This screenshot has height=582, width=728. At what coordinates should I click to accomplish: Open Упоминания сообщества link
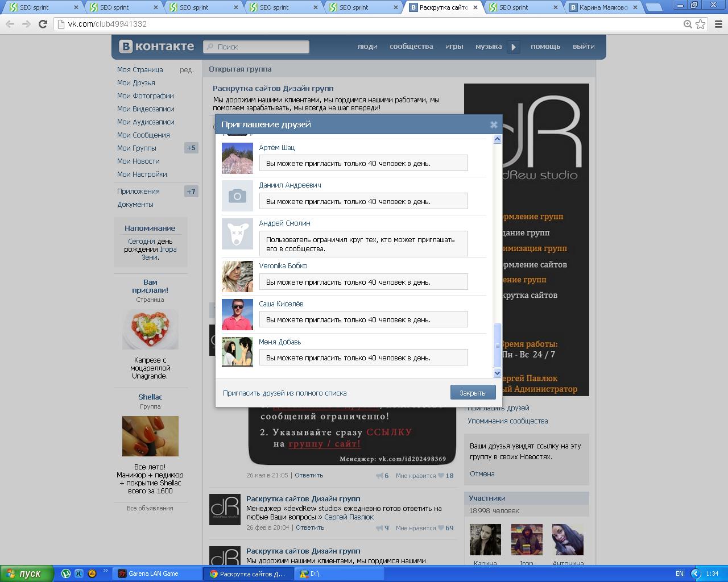508,421
